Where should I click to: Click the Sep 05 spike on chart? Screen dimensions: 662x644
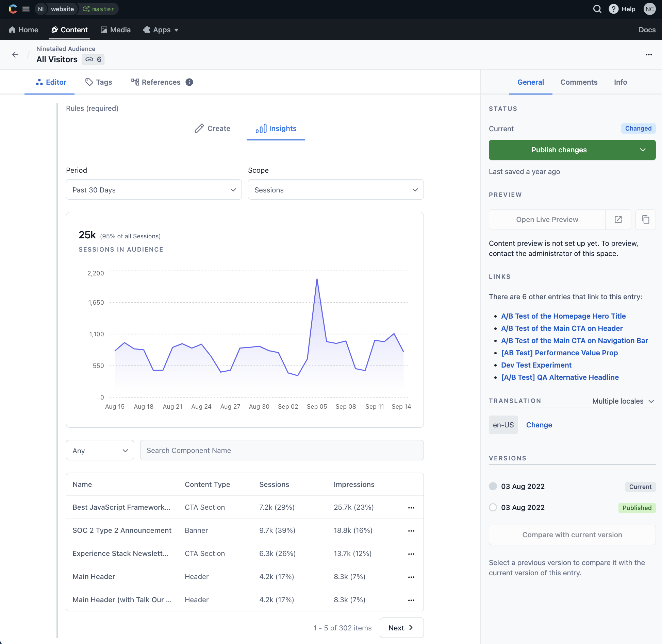(x=317, y=279)
